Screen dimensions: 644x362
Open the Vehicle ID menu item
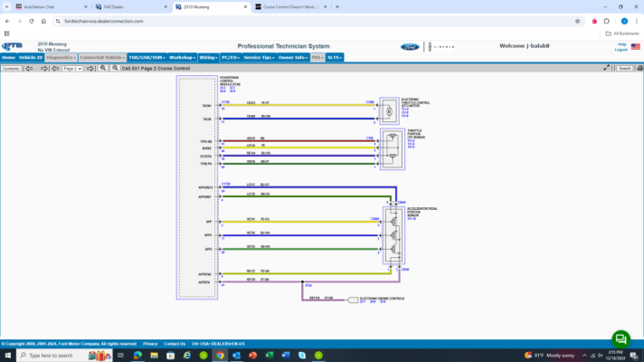[31, 58]
